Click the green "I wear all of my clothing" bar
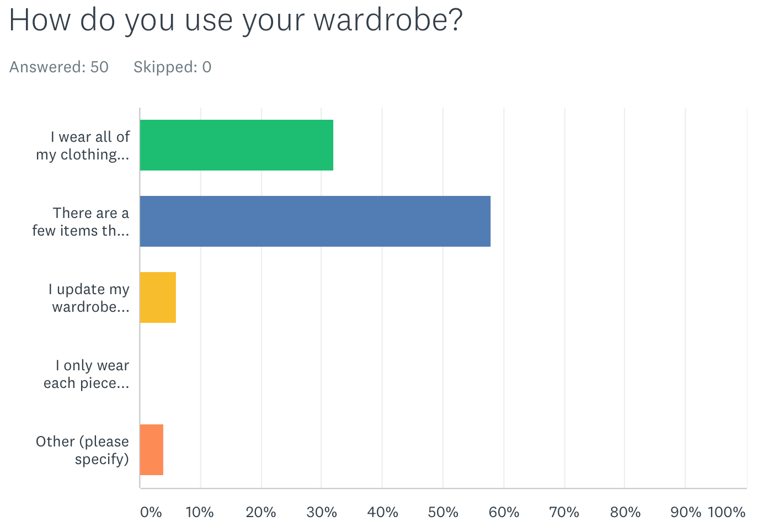Image resolution: width=758 pixels, height=532 pixels. pyautogui.click(x=237, y=145)
